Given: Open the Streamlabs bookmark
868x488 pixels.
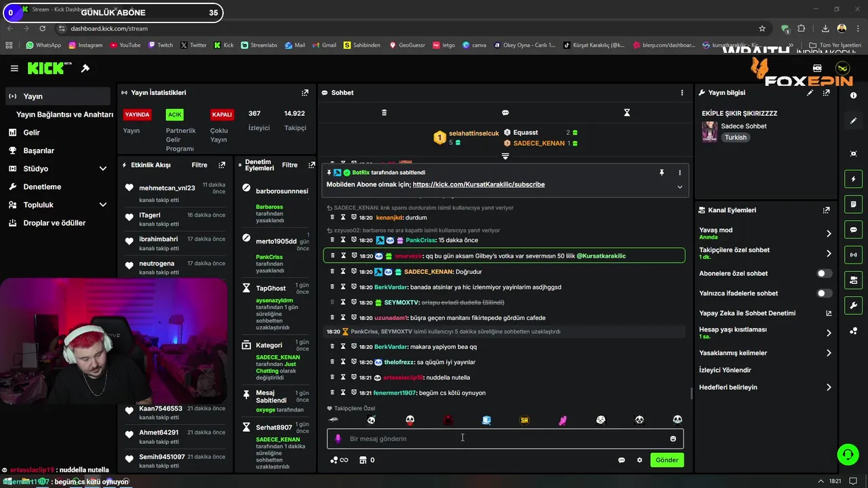Looking at the screenshot, I should [x=259, y=45].
